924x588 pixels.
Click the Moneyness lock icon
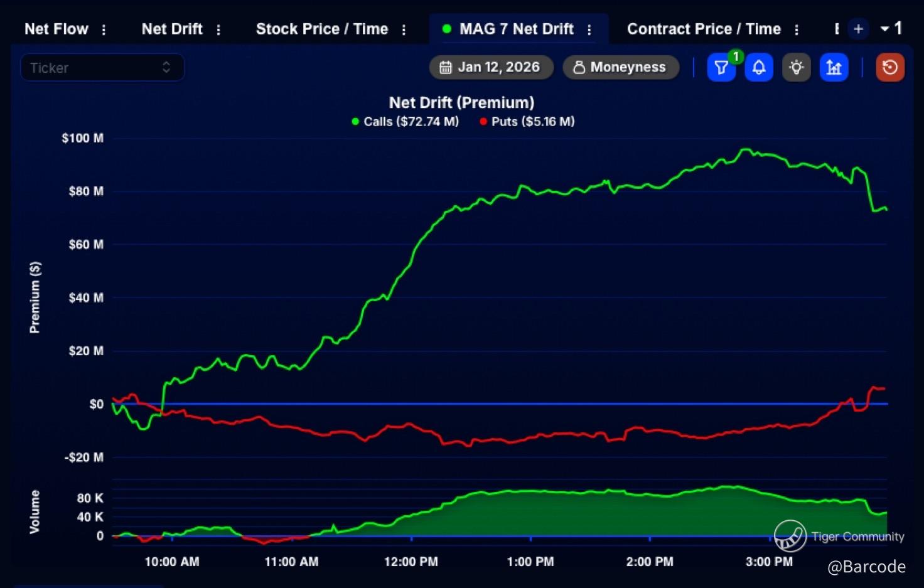pyautogui.click(x=579, y=67)
